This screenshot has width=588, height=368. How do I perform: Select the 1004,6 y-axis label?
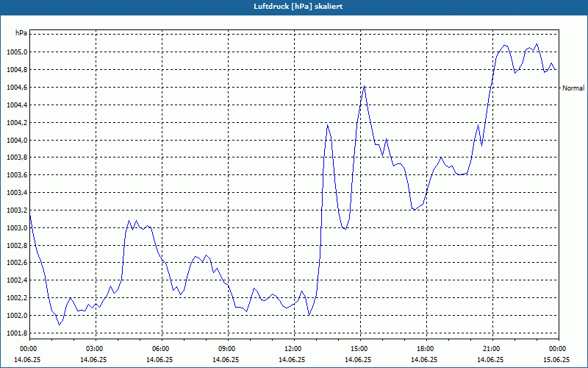click(17, 88)
